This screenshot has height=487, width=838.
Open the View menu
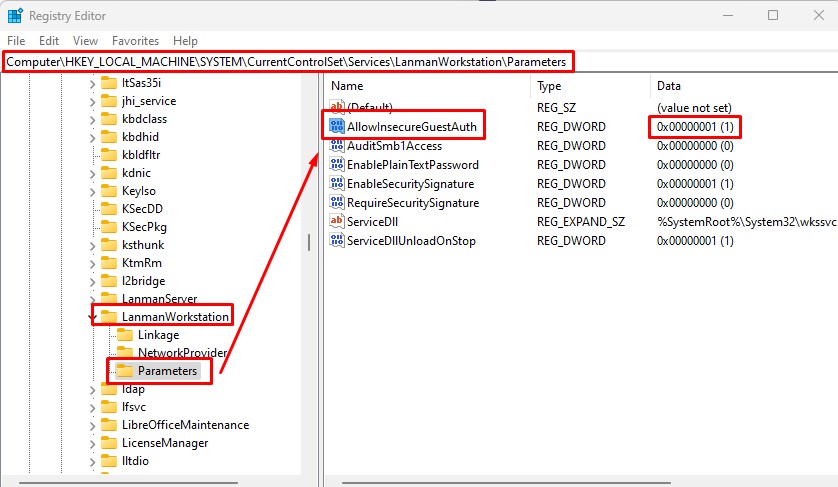[x=86, y=41]
